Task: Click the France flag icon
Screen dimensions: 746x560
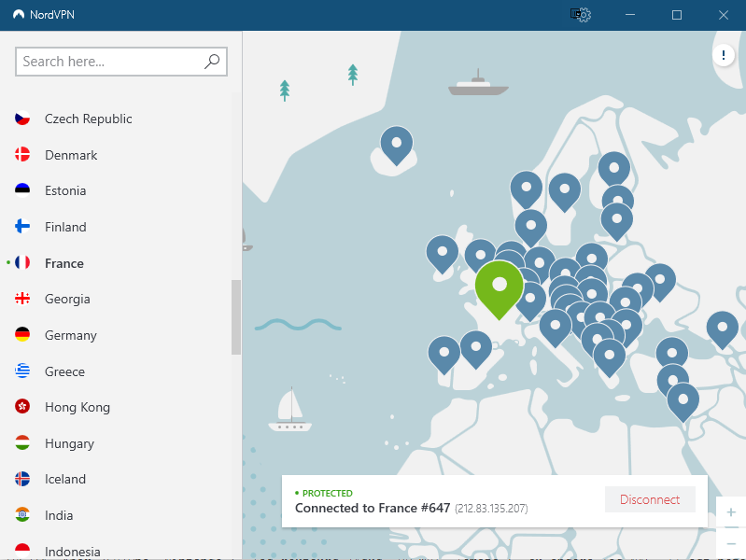Action: click(x=22, y=262)
